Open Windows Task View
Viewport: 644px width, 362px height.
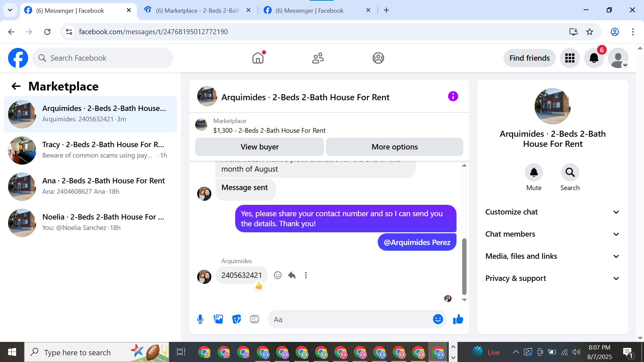(x=181, y=352)
